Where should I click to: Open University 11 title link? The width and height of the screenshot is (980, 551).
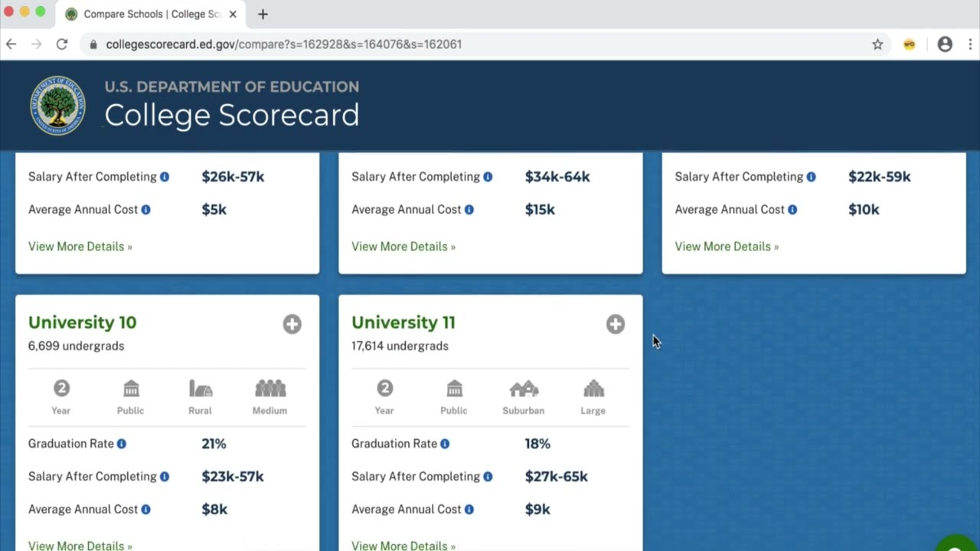(x=403, y=322)
